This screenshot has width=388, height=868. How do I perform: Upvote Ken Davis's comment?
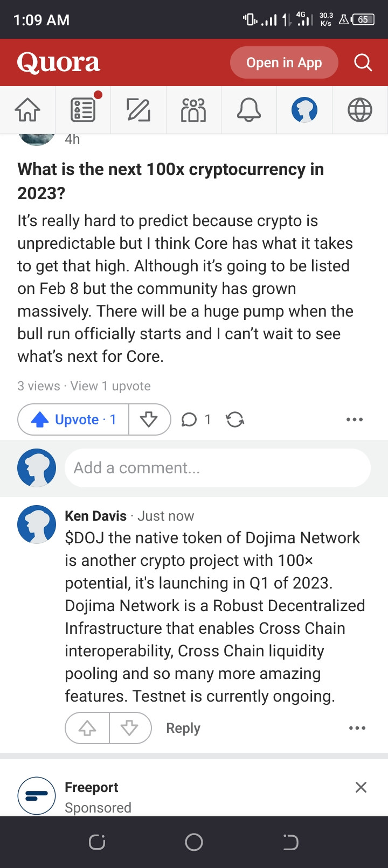(x=87, y=728)
